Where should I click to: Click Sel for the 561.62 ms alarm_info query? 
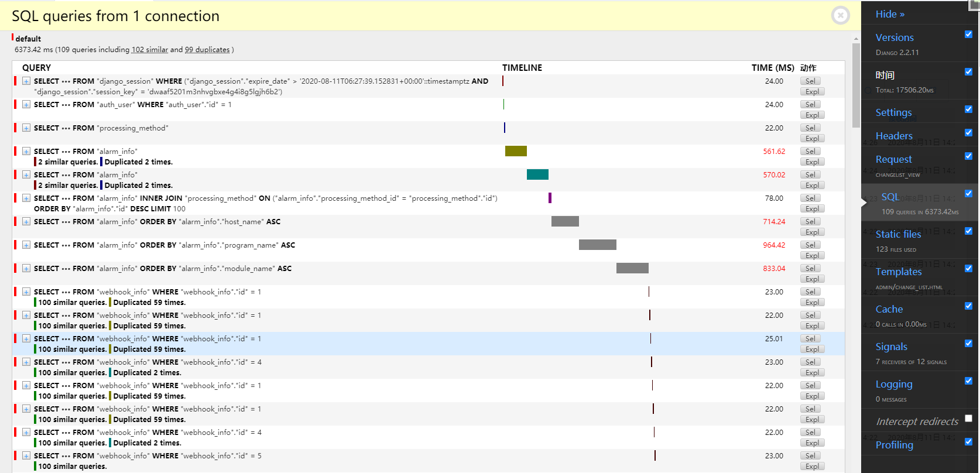(810, 151)
